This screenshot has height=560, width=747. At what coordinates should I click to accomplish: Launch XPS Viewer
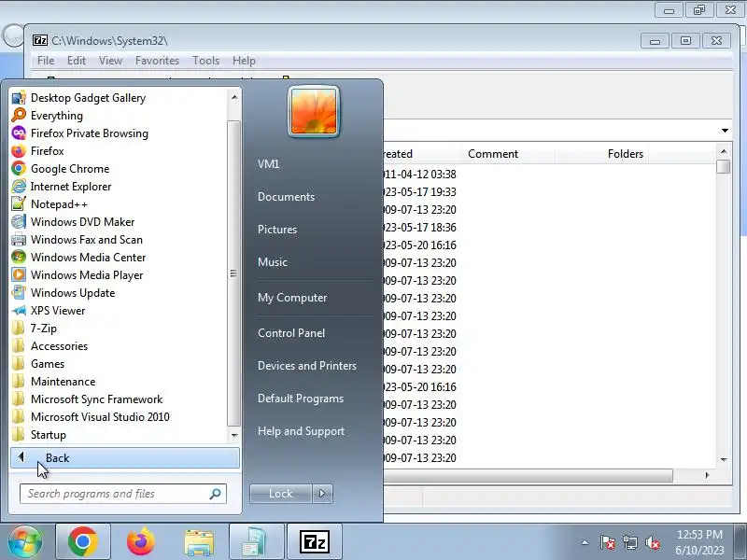pyautogui.click(x=58, y=311)
